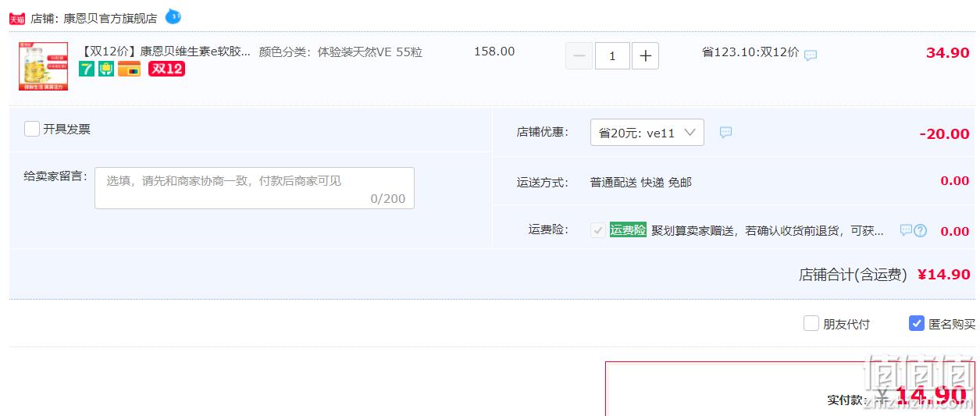
Task: Click the green shield guarantee icon
Action: (x=106, y=69)
